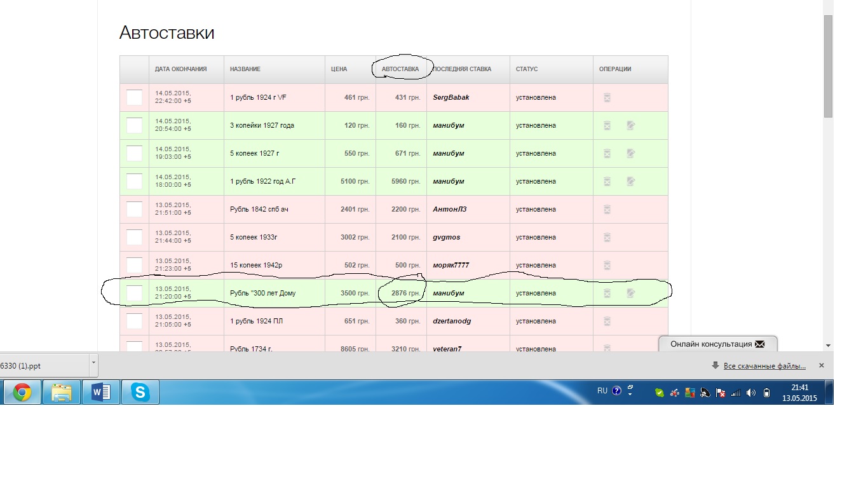
Task: Check the box for 5 копеек 1927 г
Action: point(134,153)
